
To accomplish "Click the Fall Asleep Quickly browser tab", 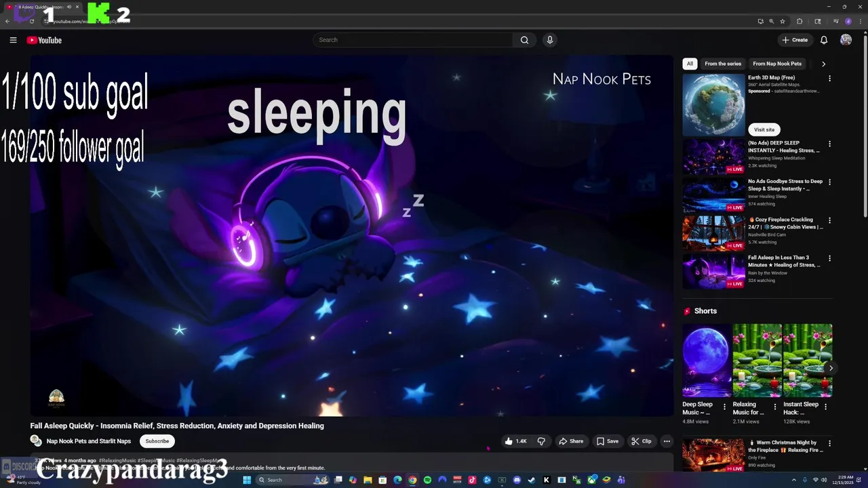I will tap(43, 7).
